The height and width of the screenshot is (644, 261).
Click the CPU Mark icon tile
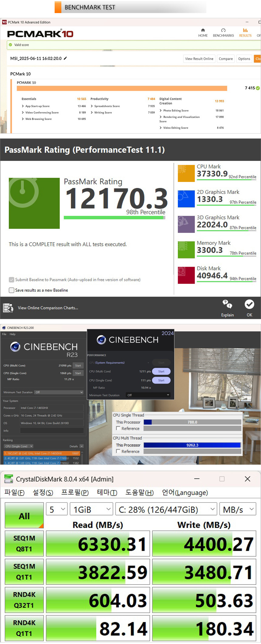coord(186,173)
